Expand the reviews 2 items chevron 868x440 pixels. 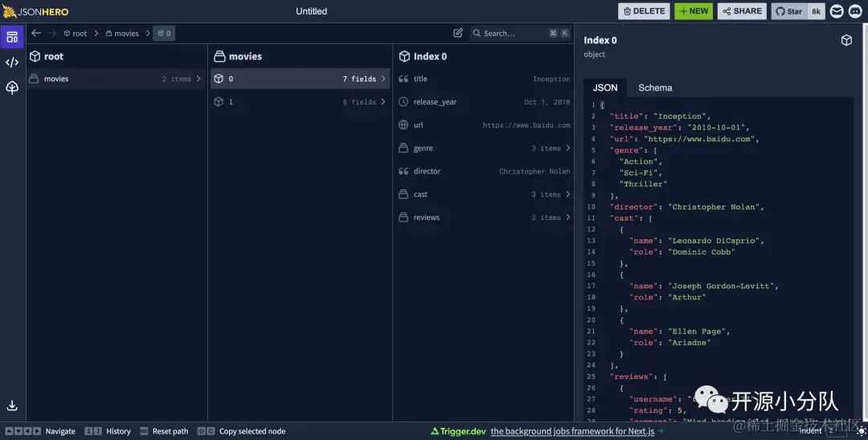[568, 218]
